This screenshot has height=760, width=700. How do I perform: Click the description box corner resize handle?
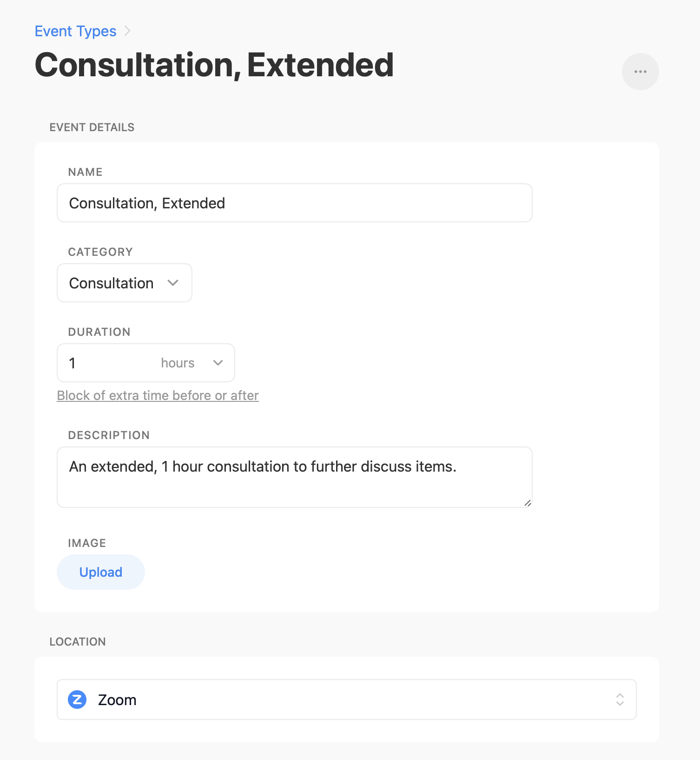(x=528, y=503)
